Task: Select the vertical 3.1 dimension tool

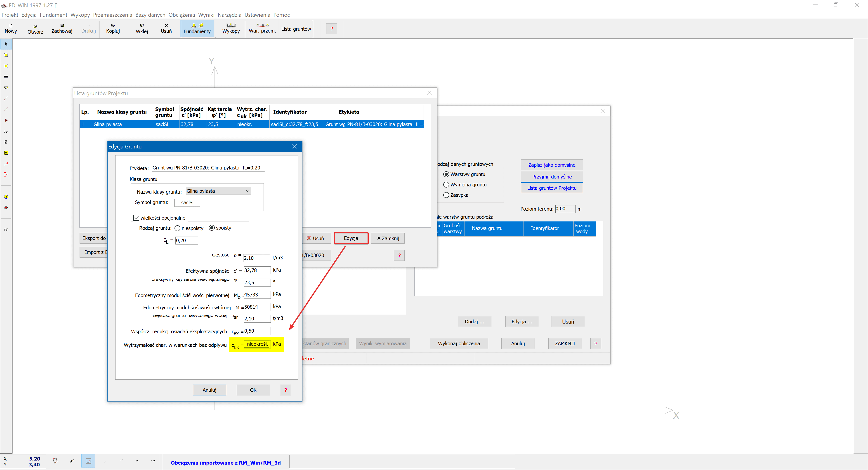Action: pos(6,174)
